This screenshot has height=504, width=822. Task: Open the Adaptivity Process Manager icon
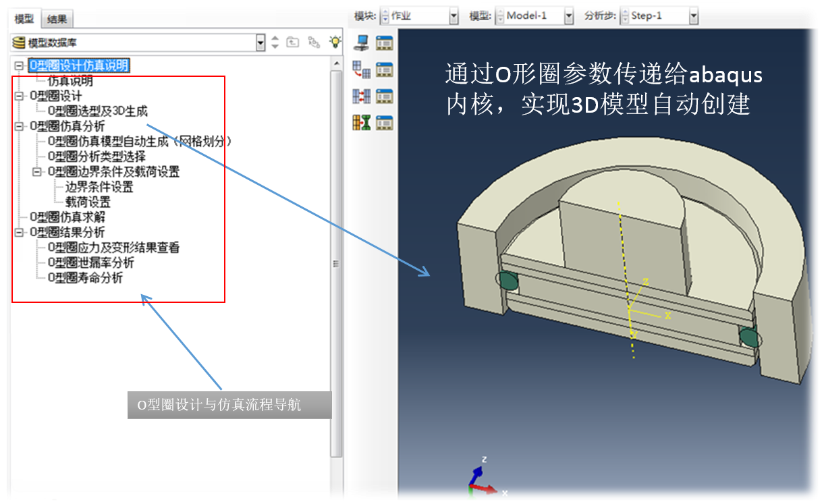[x=384, y=69]
